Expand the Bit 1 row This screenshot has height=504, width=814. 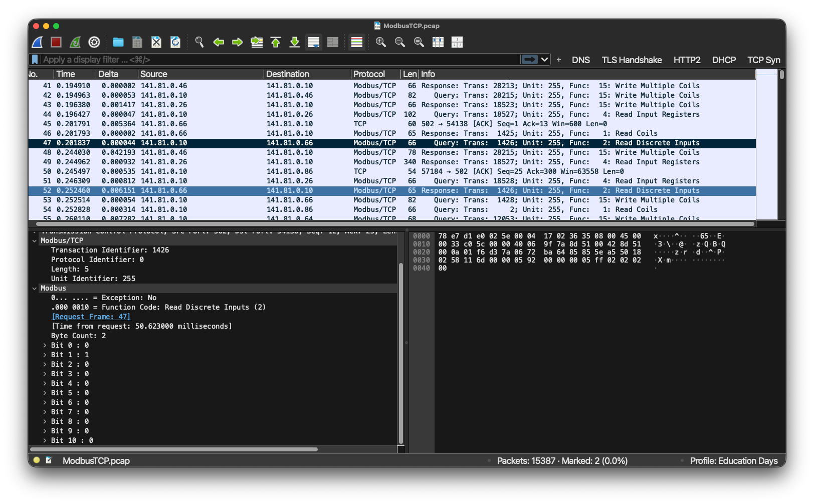point(45,355)
